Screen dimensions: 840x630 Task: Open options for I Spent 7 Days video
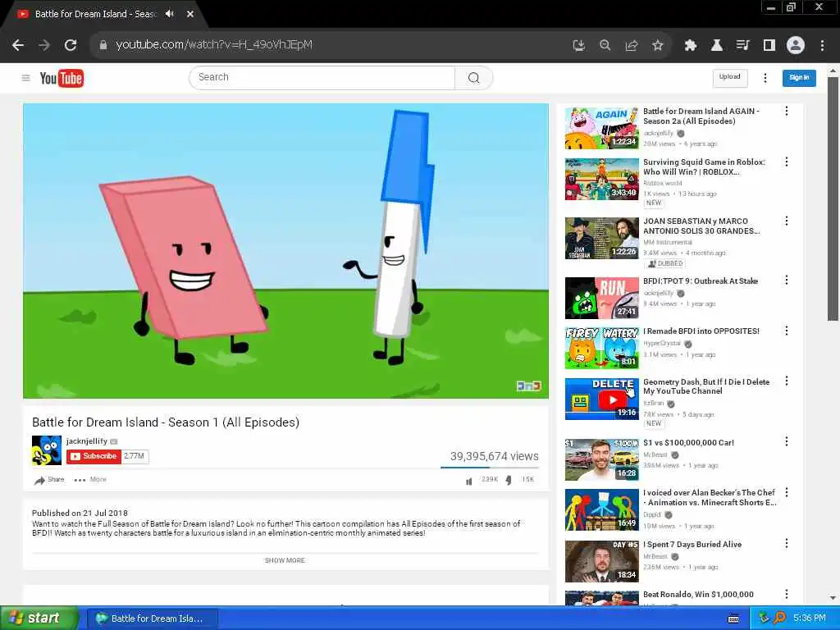point(787,543)
